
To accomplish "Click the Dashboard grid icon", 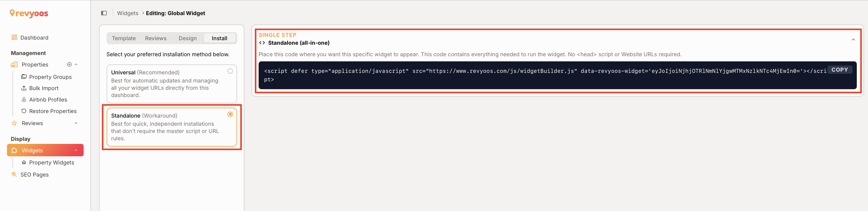I will click(x=14, y=37).
